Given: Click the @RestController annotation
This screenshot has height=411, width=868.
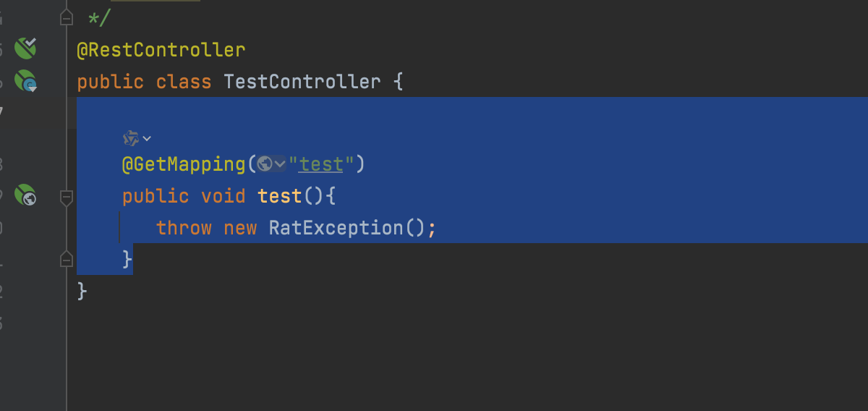Looking at the screenshot, I should 161,50.
